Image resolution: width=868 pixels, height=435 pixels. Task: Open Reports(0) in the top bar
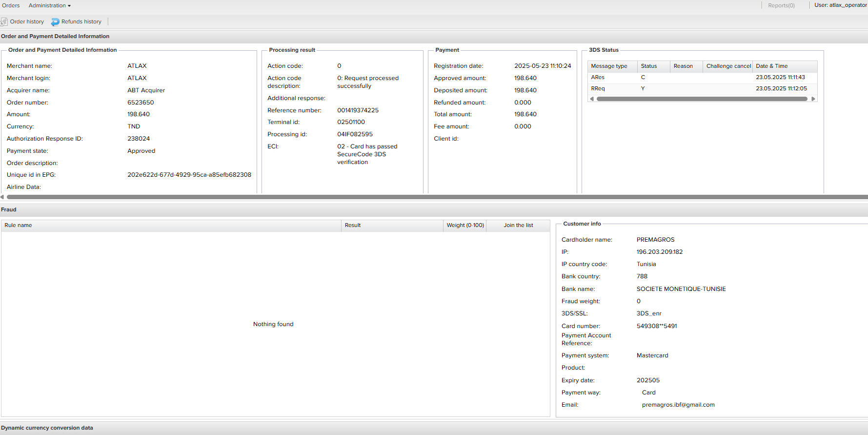coord(781,5)
